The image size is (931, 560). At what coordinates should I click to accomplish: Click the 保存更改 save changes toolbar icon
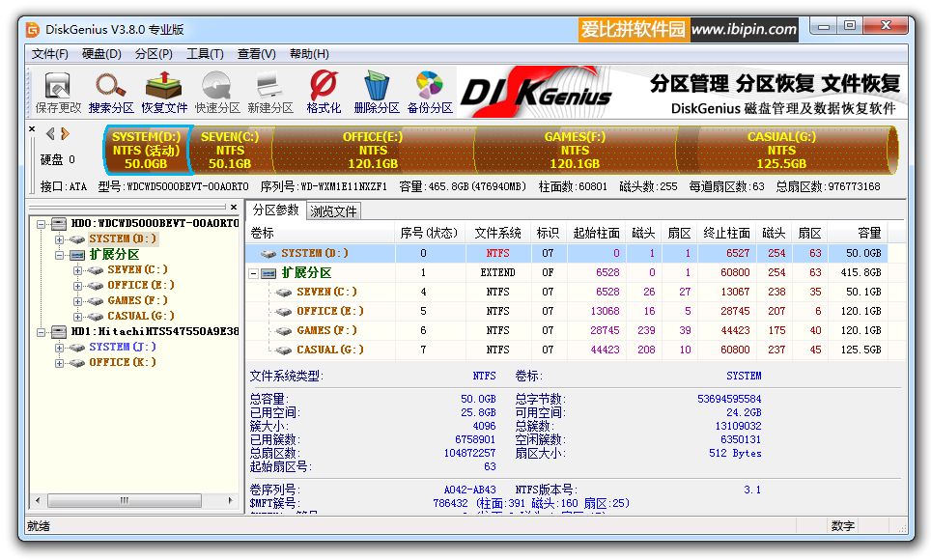coord(58,93)
